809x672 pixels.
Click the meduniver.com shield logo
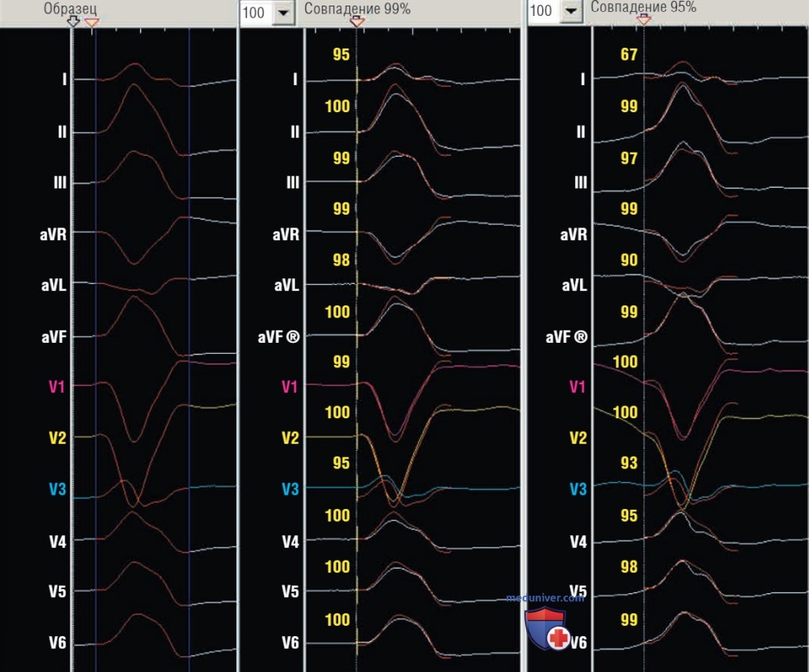(x=547, y=628)
